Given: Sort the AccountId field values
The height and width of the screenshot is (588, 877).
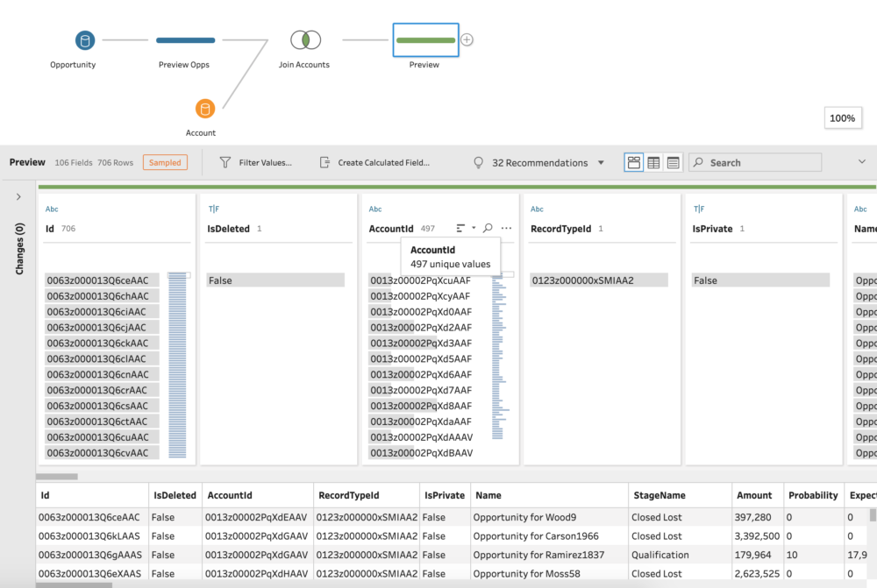Looking at the screenshot, I should (x=460, y=228).
